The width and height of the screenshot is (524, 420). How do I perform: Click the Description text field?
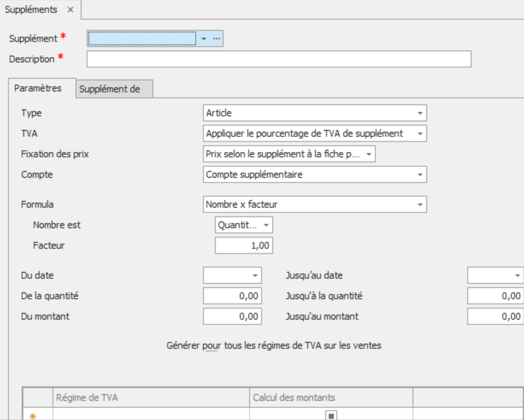pos(279,59)
